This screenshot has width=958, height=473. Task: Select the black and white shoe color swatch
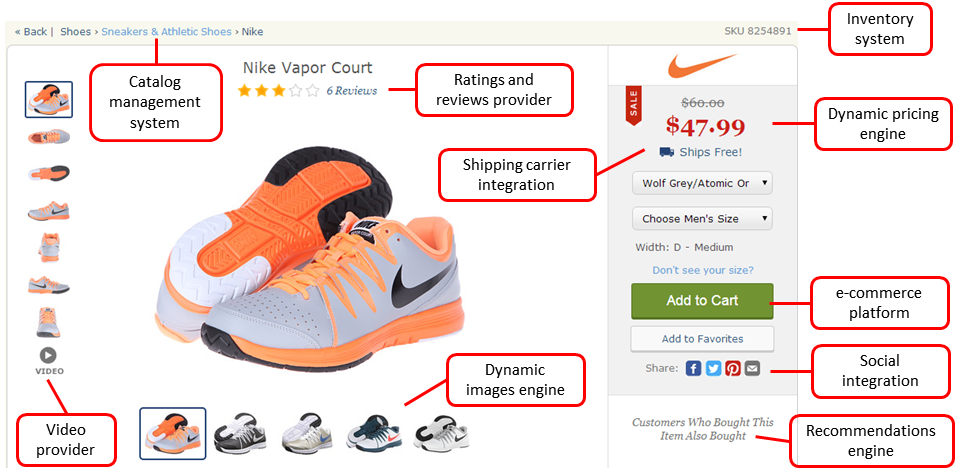pyautogui.click(x=239, y=433)
